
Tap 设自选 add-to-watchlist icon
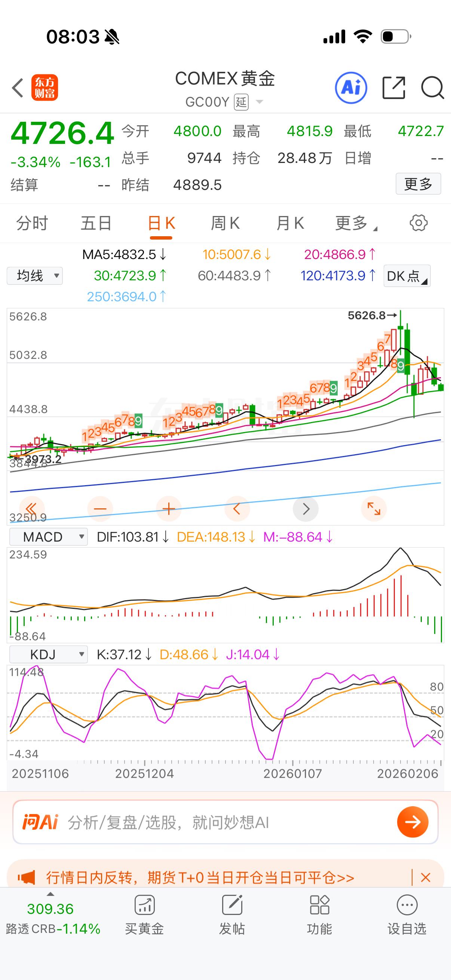coord(407,915)
